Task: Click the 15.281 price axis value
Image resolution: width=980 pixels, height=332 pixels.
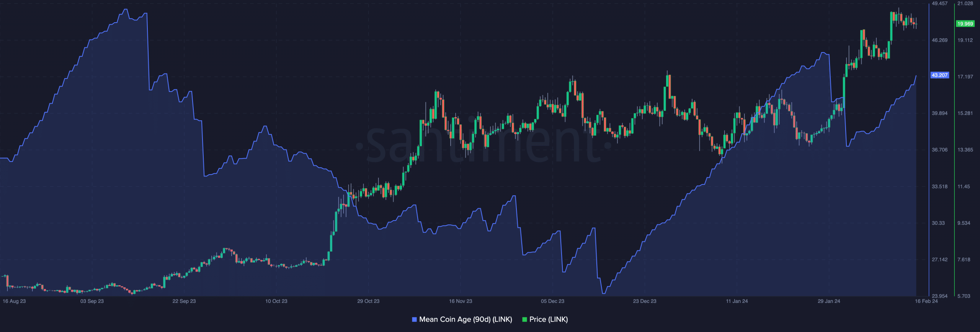Action: tap(965, 113)
